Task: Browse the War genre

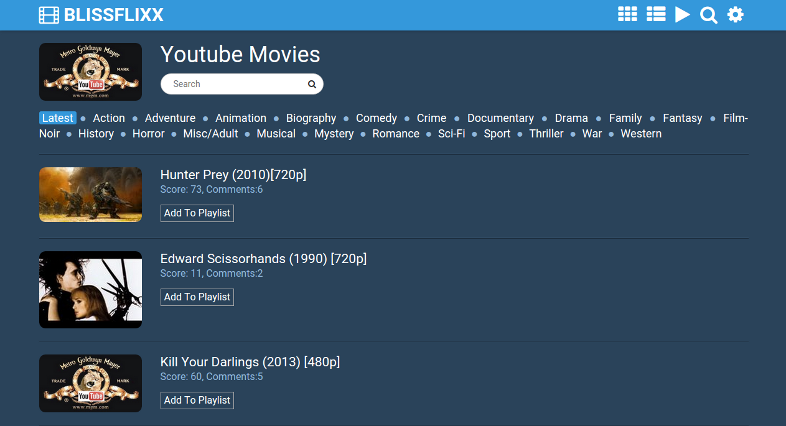Action: (x=592, y=134)
